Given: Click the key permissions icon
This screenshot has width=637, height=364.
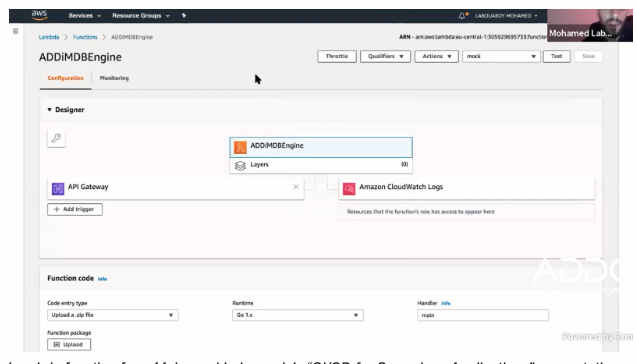Looking at the screenshot, I should (x=56, y=138).
